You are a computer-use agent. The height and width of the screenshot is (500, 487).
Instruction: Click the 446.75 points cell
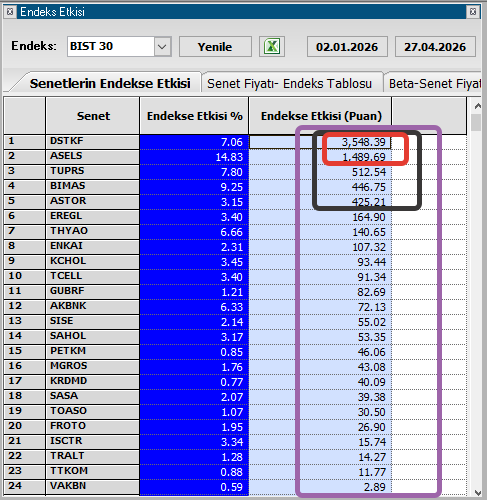click(320, 187)
